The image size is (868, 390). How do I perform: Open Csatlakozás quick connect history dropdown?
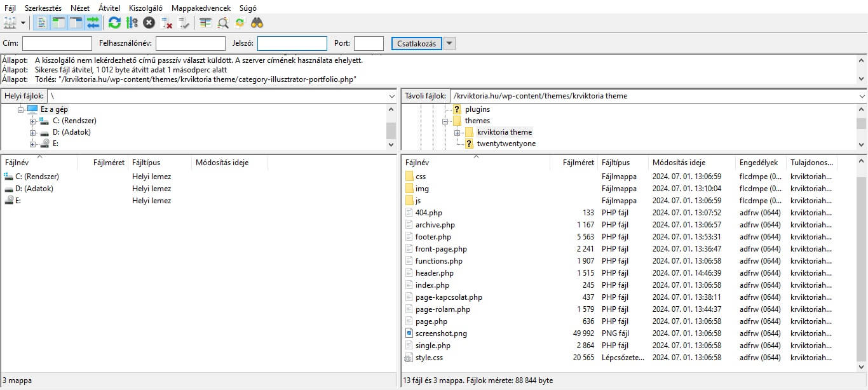449,43
